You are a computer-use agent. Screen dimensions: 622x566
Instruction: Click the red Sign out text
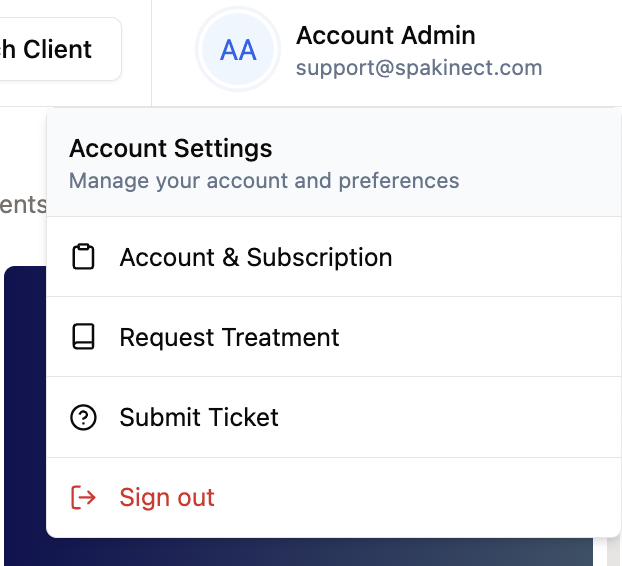click(167, 497)
